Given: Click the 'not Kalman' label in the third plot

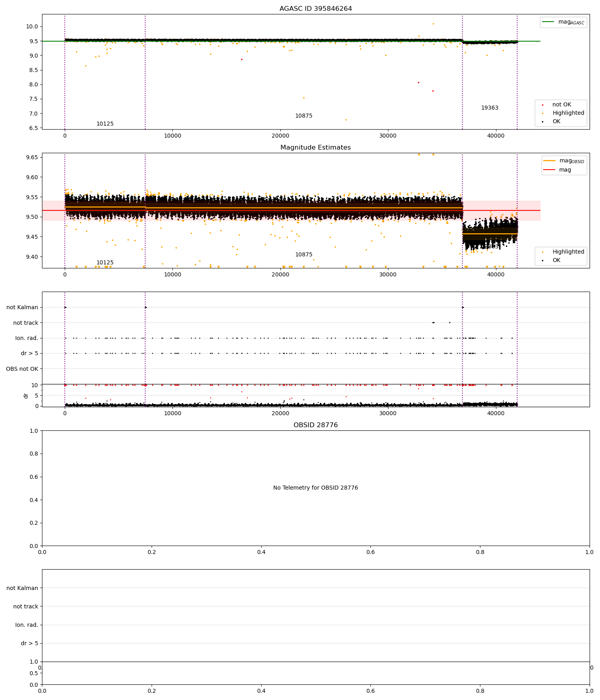Looking at the screenshot, I should point(22,307).
